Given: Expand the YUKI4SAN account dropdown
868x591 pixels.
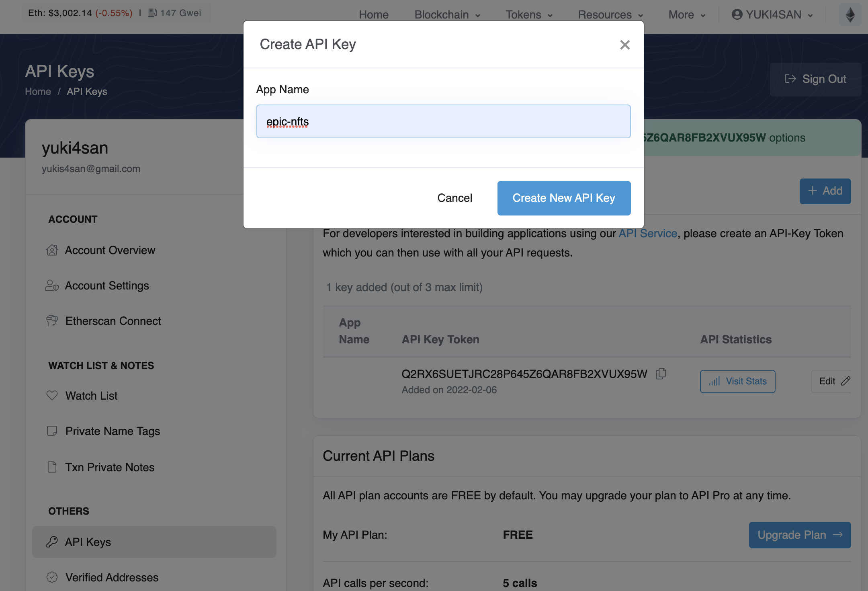Looking at the screenshot, I should tap(772, 15).
